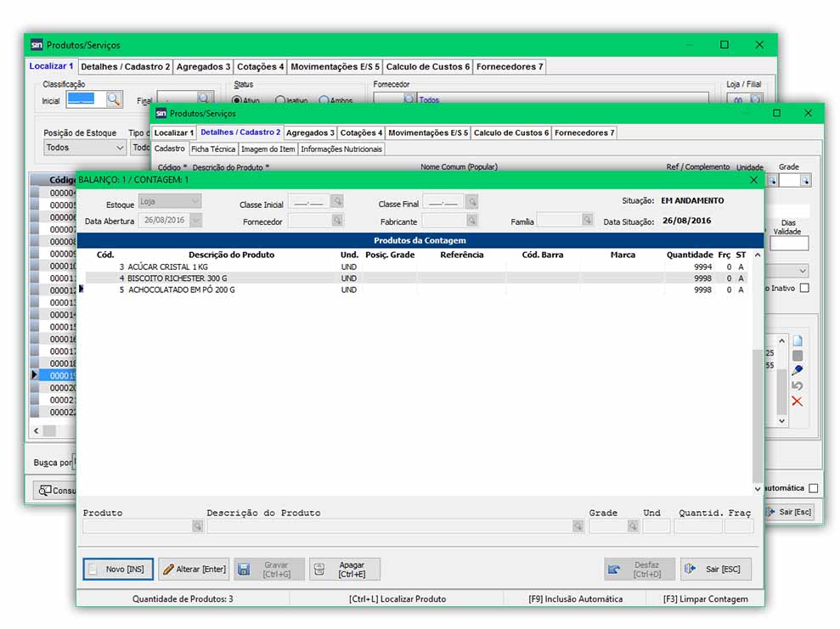840x629 pixels.
Task: Click the Sair [ESC] button in Balanço window
Action: [x=716, y=569]
